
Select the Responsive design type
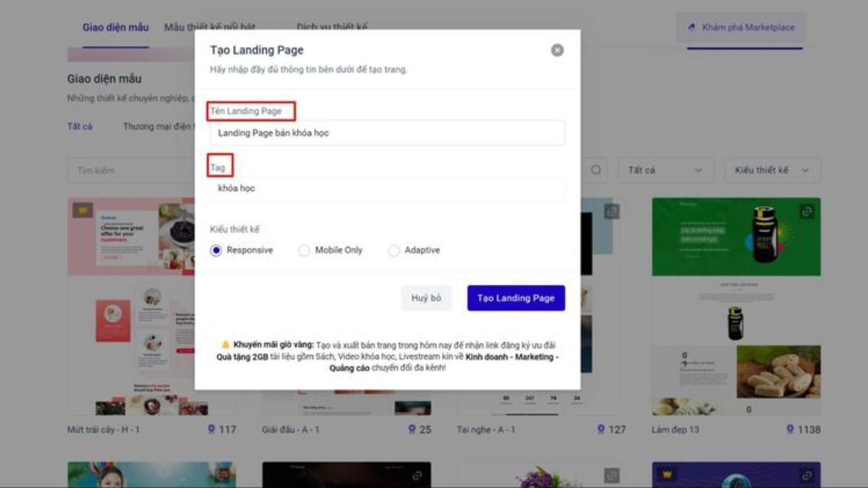click(x=216, y=250)
